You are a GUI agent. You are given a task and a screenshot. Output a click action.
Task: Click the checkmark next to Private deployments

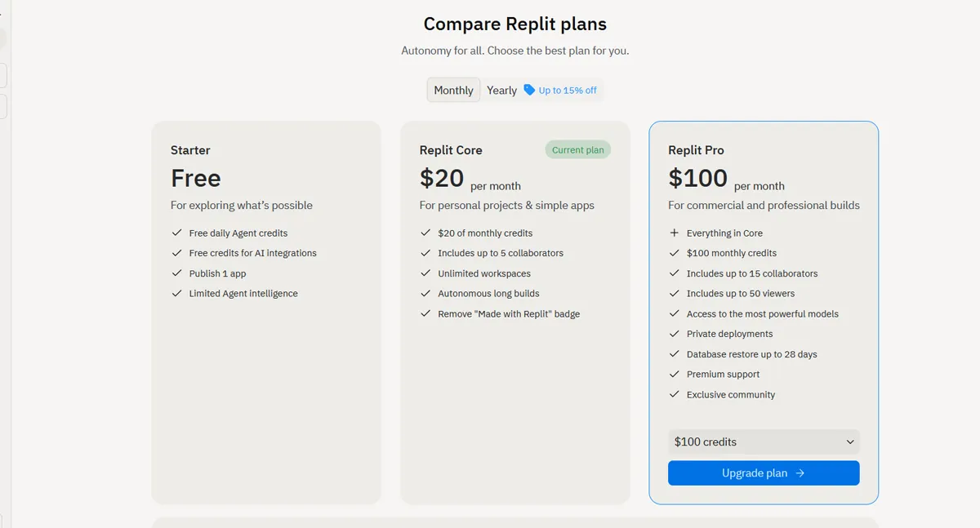pyautogui.click(x=675, y=334)
